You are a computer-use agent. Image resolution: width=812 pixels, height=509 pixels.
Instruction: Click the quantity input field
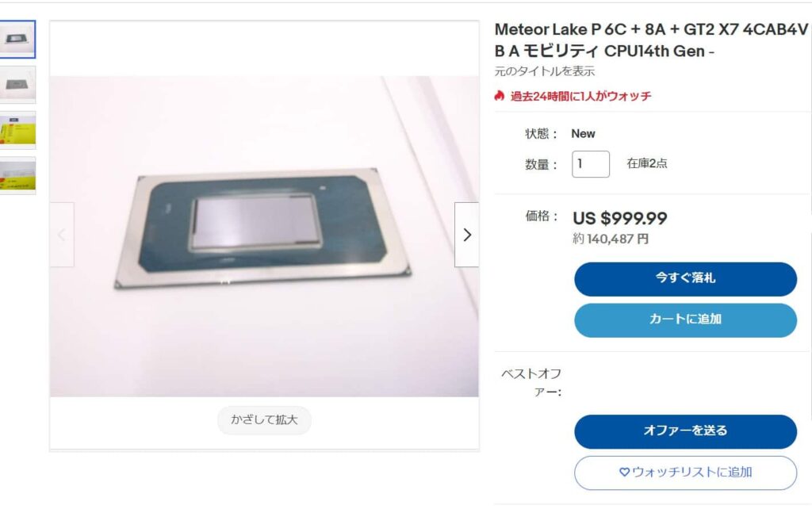(590, 164)
